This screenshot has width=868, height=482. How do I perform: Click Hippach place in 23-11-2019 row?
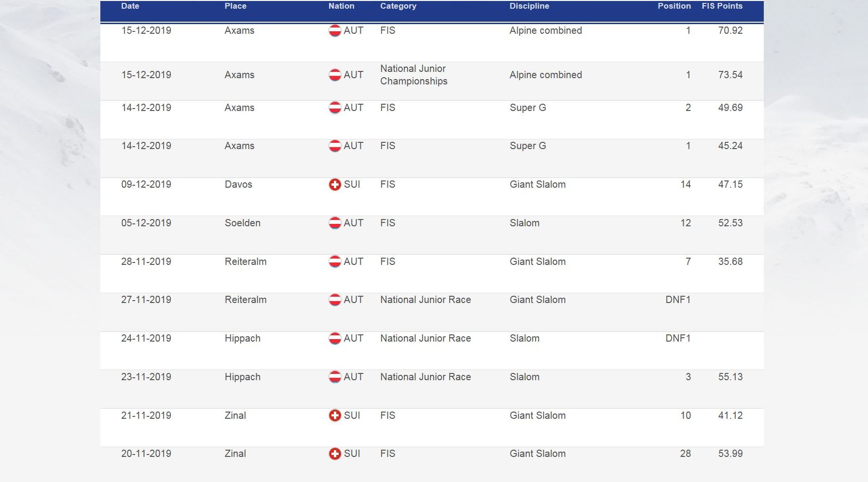click(x=242, y=377)
